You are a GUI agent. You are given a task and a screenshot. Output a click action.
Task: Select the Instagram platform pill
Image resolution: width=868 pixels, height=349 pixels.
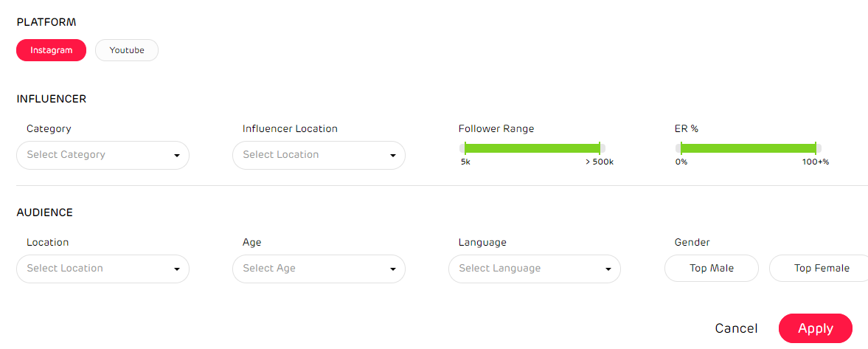[x=52, y=50]
